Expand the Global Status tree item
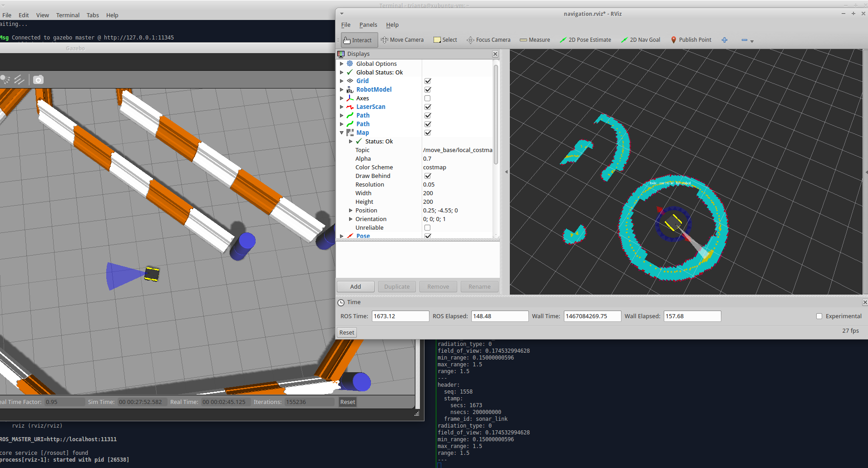 pos(342,72)
